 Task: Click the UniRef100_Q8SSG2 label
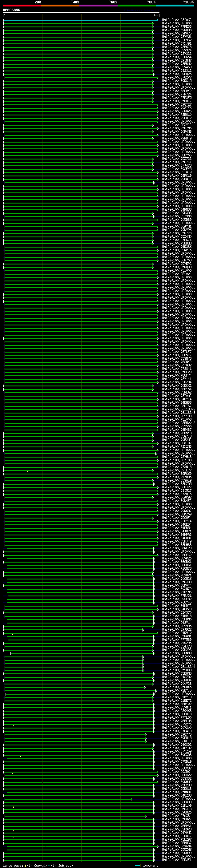point(177,778)
